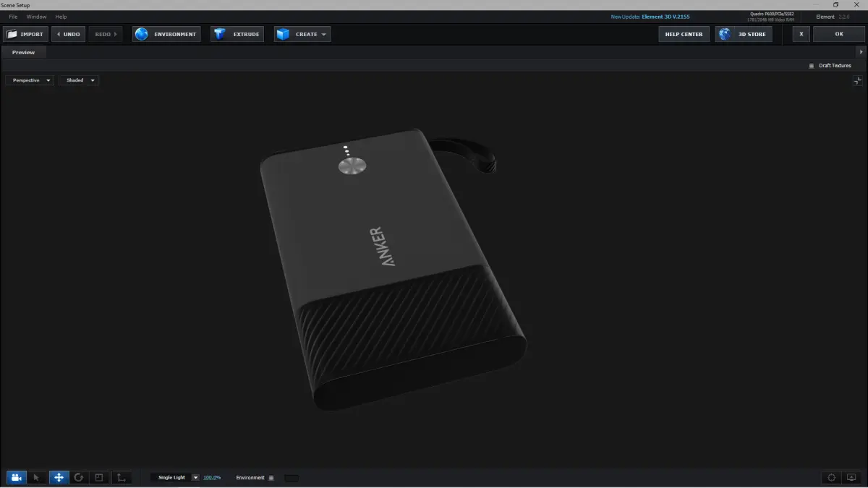Select the Preview tab

tap(24, 52)
